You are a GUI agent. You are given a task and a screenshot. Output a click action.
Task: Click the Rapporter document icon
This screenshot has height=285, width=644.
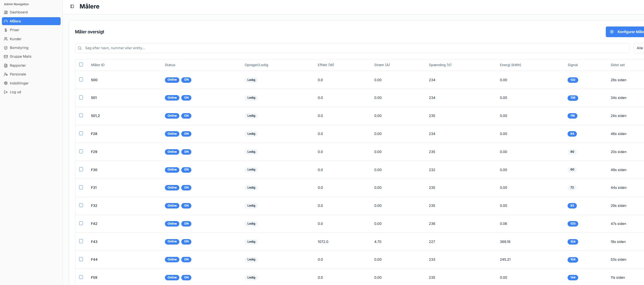pos(6,66)
